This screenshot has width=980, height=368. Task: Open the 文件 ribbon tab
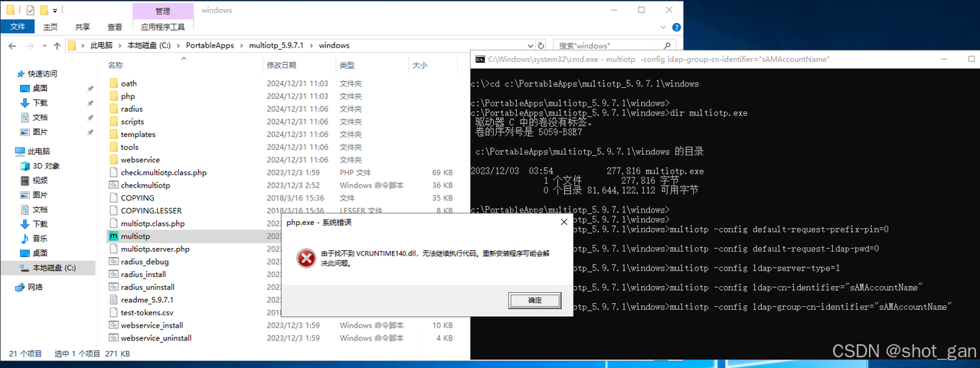tap(17, 27)
